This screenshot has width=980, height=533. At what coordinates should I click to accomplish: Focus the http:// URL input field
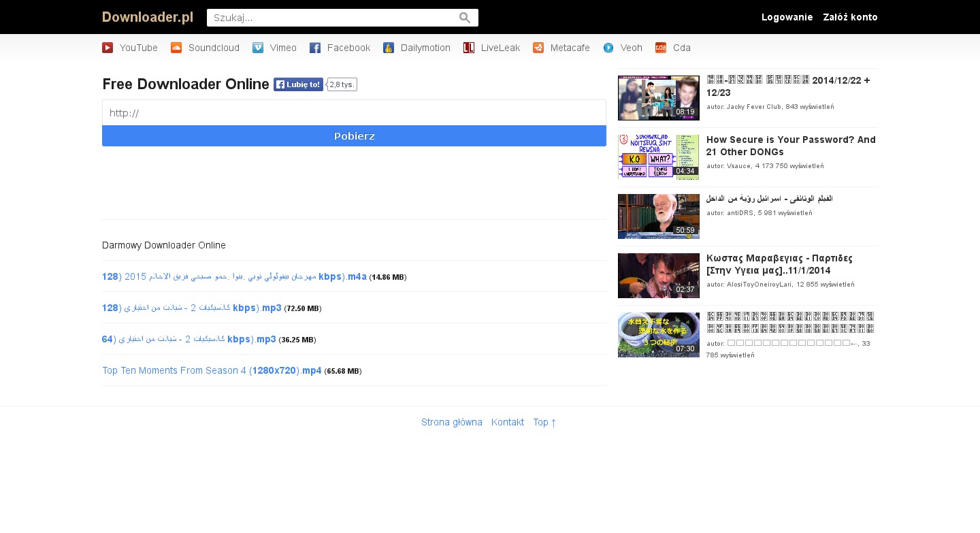coord(354,113)
